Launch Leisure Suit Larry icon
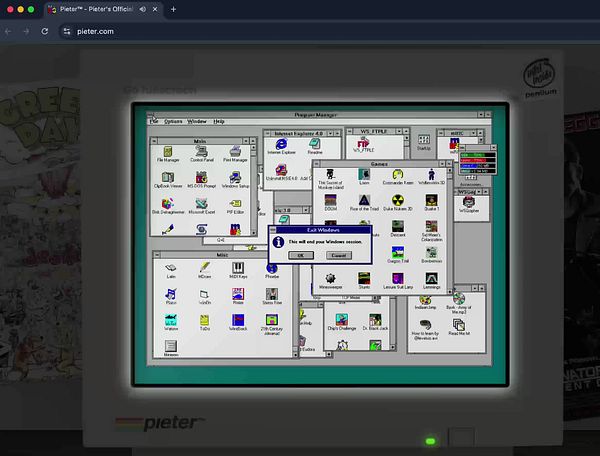The width and height of the screenshot is (600, 456). point(398,281)
